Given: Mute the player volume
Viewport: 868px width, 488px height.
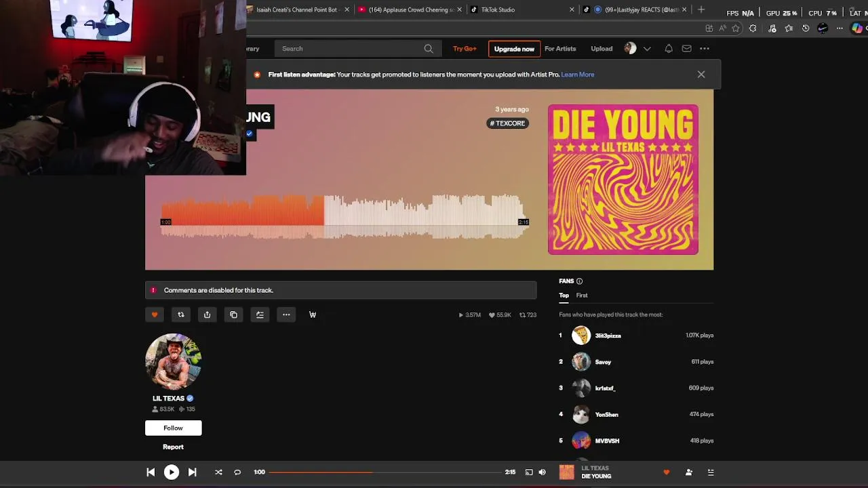Looking at the screenshot, I should [x=542, y=472].
